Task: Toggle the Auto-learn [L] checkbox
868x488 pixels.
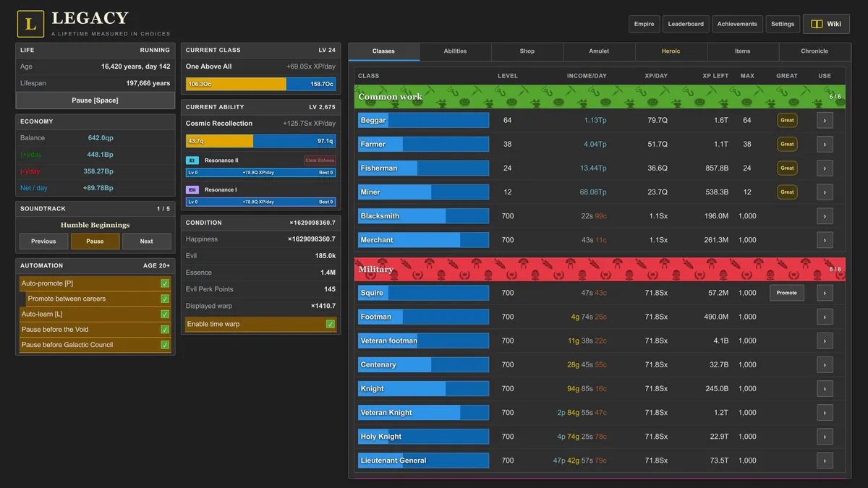Action: tap(165, 314)
